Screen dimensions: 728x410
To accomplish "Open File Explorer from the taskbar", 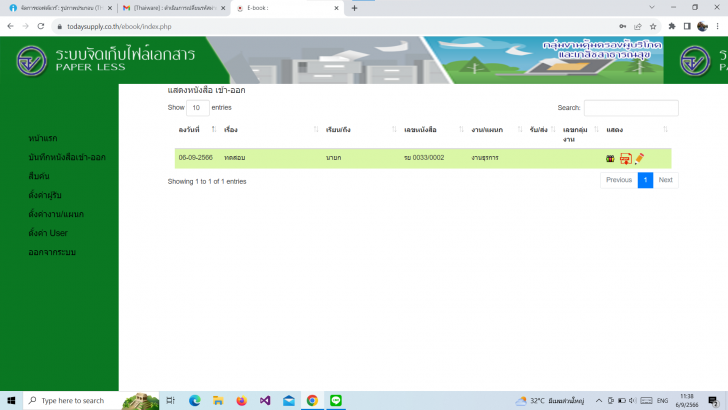I will (x=218, y=400).
